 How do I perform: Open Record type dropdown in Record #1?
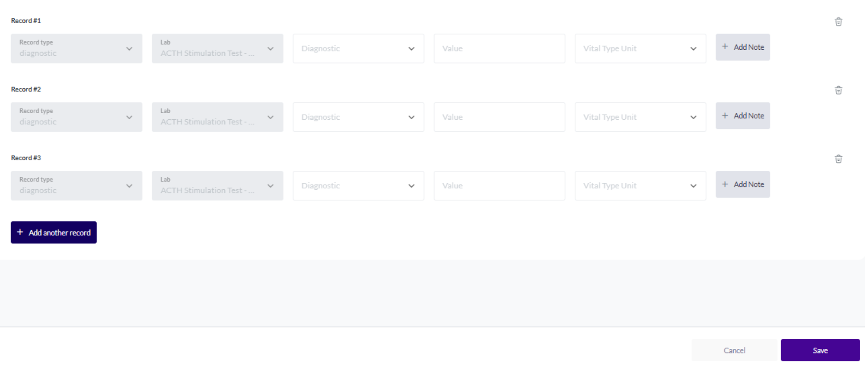pos(76,48)
